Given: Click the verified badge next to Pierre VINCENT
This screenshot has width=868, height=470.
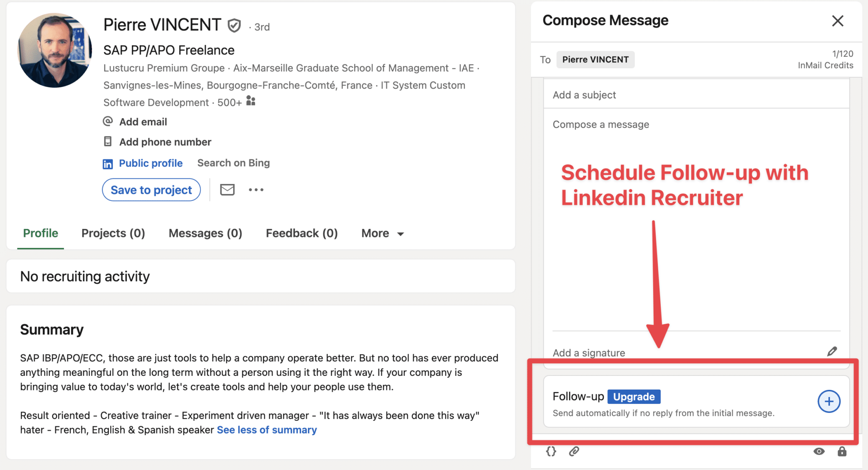Looking at the screenshot, I should point(235,25).
